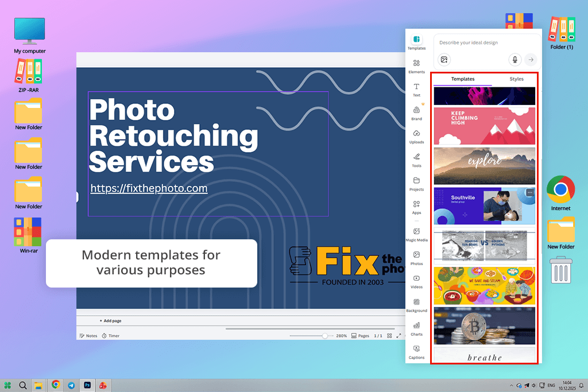Open the Projects panel
The image size is (588, 392).
click(416, 184)
